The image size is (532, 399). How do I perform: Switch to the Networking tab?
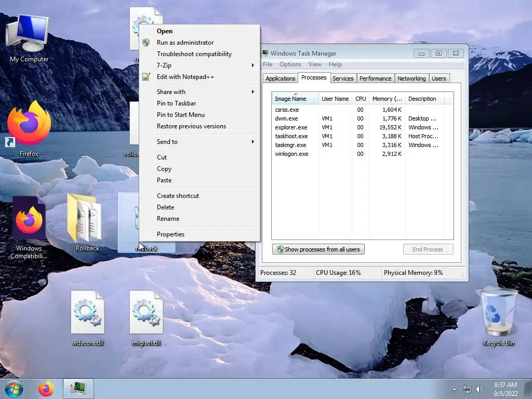point(411,78)
